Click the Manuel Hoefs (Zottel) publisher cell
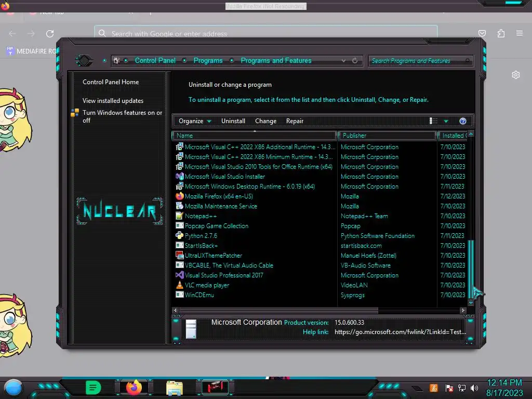 click(x=368, y=256)
